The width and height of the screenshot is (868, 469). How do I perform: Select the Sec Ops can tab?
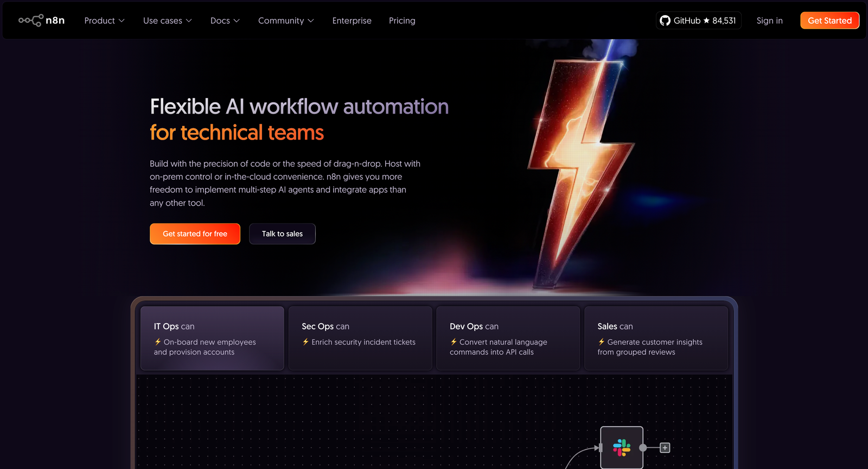[360, 338]
